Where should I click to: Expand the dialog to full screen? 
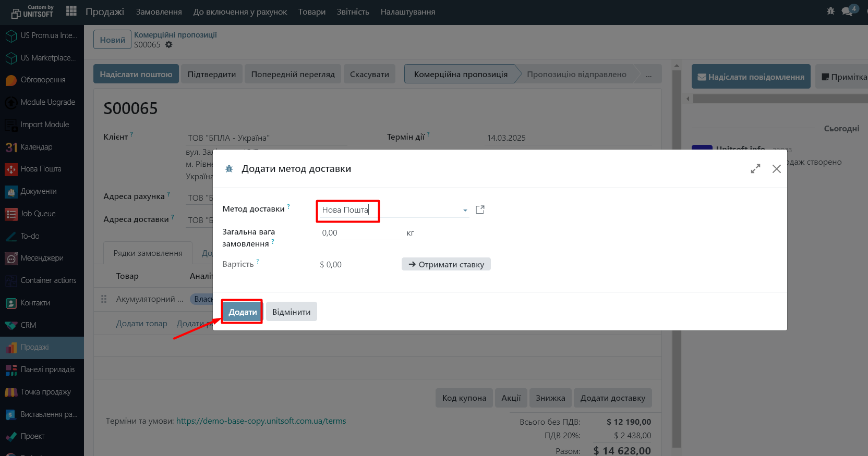pos(755,169)
